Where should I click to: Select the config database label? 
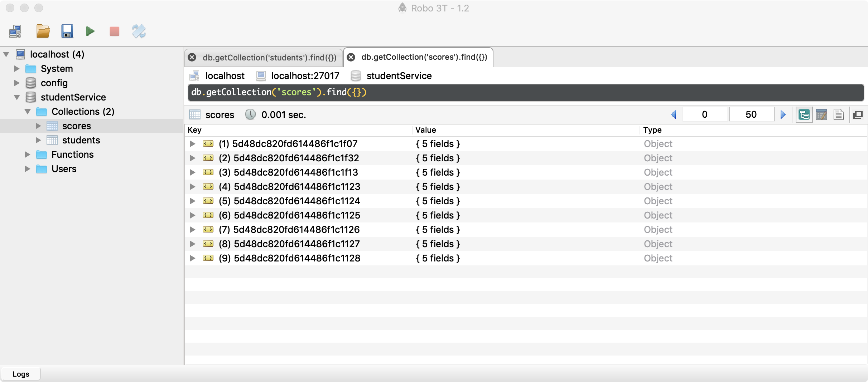tap(54, 83)
